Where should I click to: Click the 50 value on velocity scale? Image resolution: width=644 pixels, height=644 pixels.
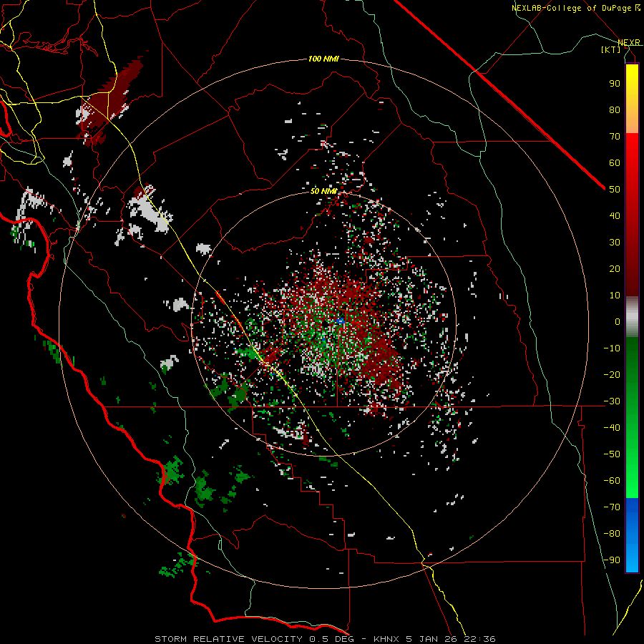(x=615, y=190)
